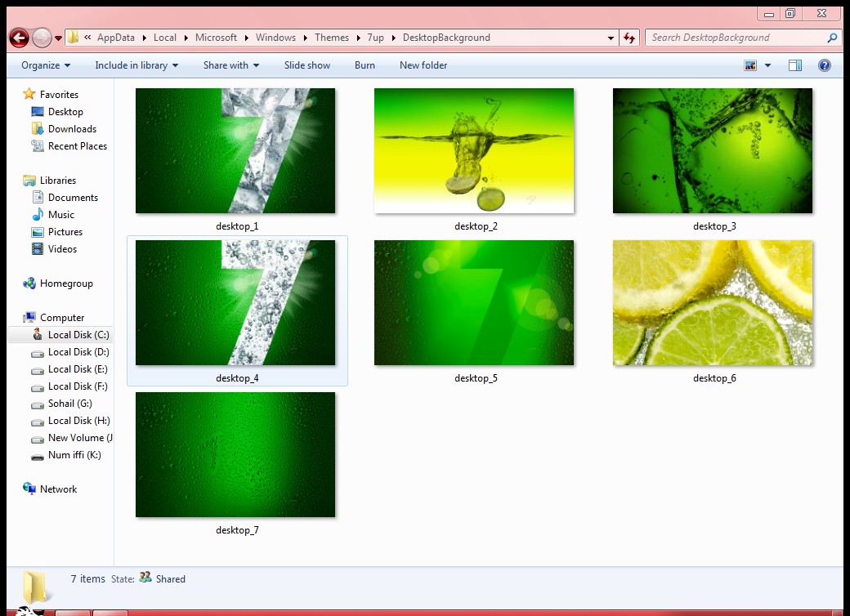
Task: Click the Help question mark icon
Action: [x=825, y=65]
